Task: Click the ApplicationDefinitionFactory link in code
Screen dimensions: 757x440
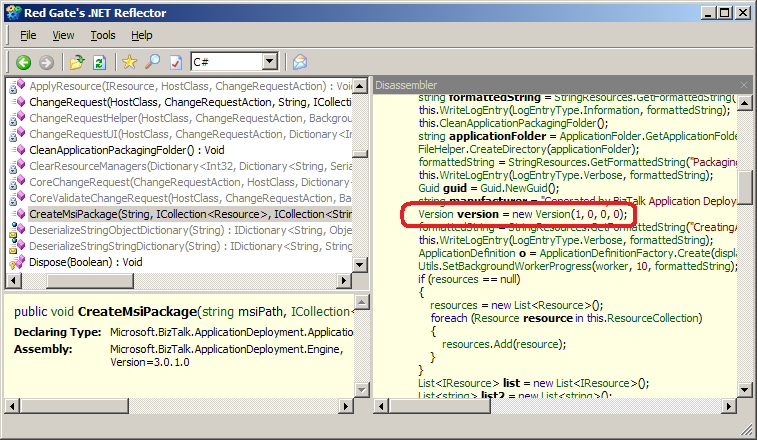Action: pos(606,253)
